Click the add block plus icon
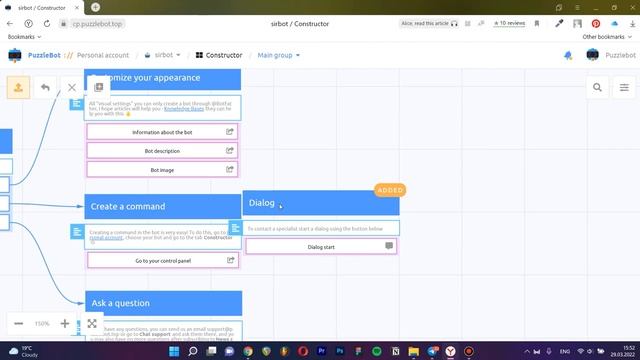Screen dimensions: 640x360 tap(99, 87)
